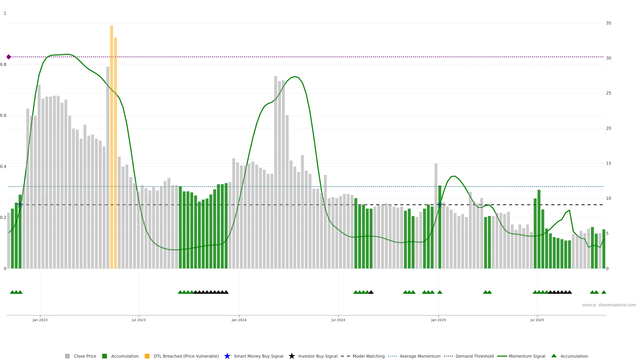Click the green Accumulation triangle in legend
The height and width of the screenshot is (362, 644).
click(x=554, y=356)
